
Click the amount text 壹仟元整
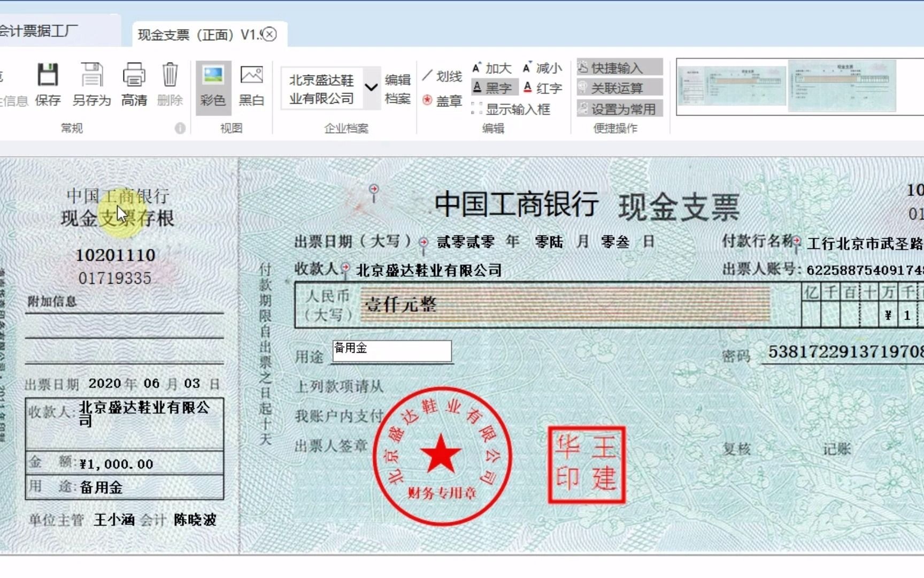[x=401, y=305]
